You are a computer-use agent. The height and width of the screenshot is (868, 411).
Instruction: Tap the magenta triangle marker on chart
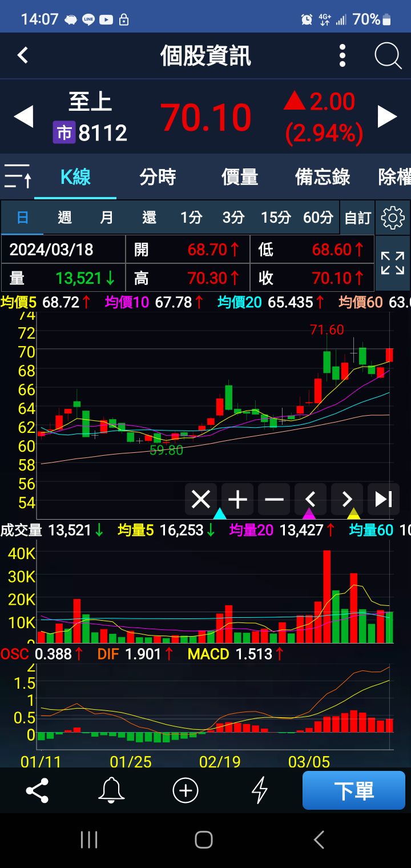coord(309,513)
